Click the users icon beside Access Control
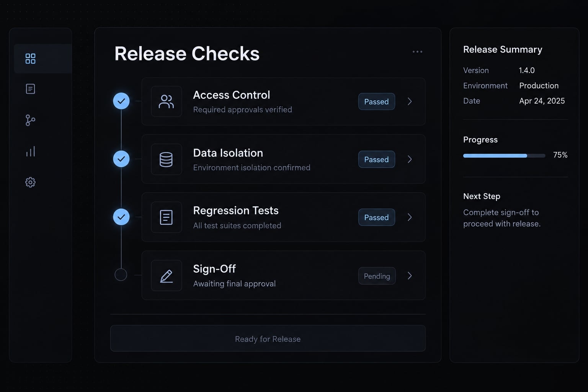This screenshot has width=588, height=392. pos(166,101)
